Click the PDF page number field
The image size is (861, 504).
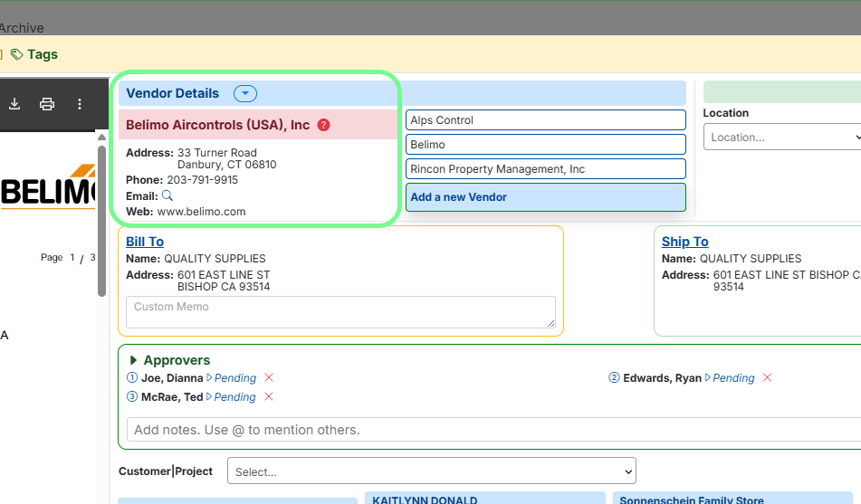(x=72, y=258)
